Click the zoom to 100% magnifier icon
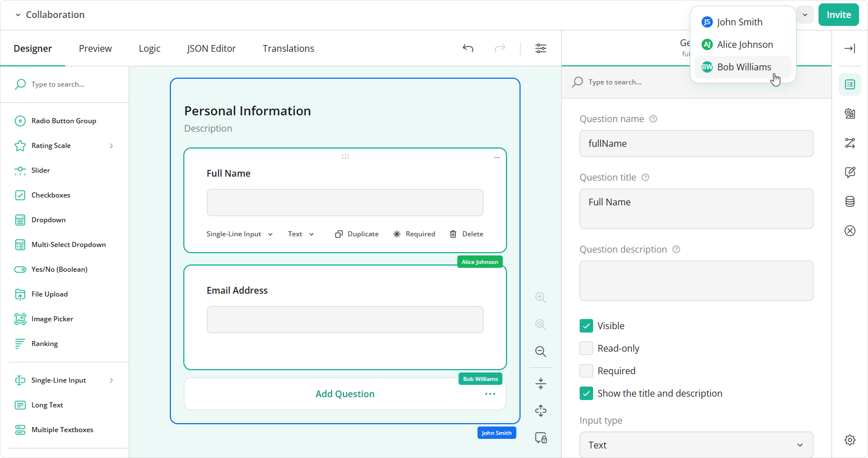 541,325
